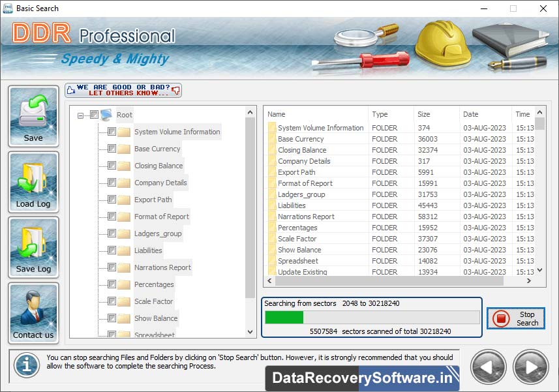This screenshot has width=559, height=392.
Task: Select Export Path row in file list
Action: click(400, 172)
